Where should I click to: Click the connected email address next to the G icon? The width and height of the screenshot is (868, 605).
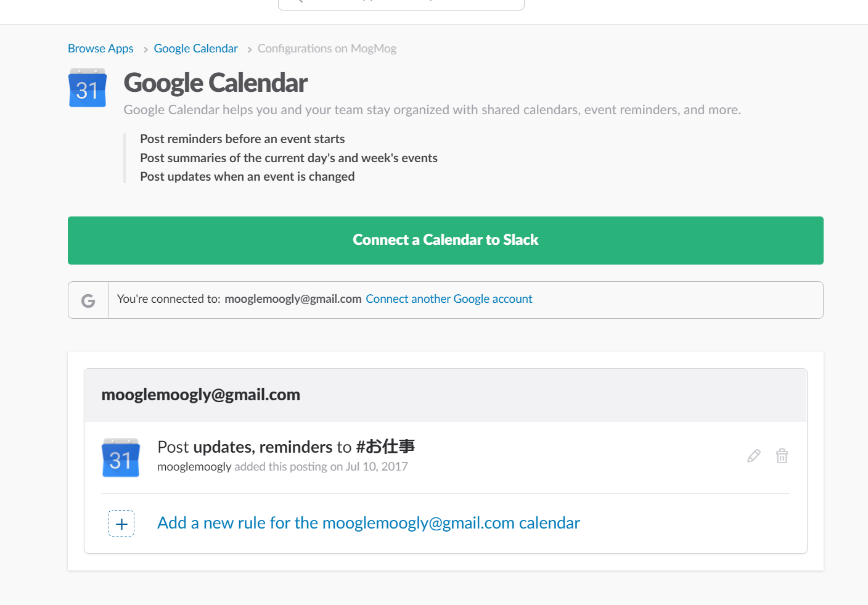click(x=293, y=299)
